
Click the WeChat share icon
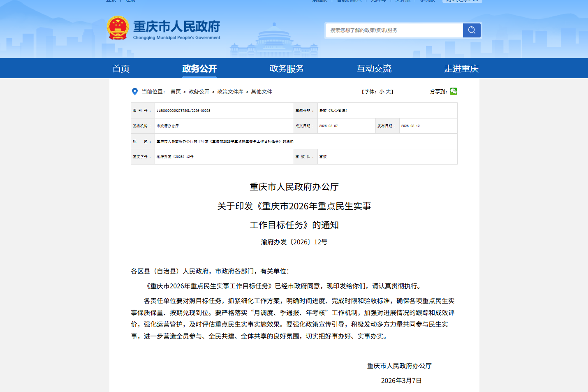pyautogui.click(x=454, y=91)
